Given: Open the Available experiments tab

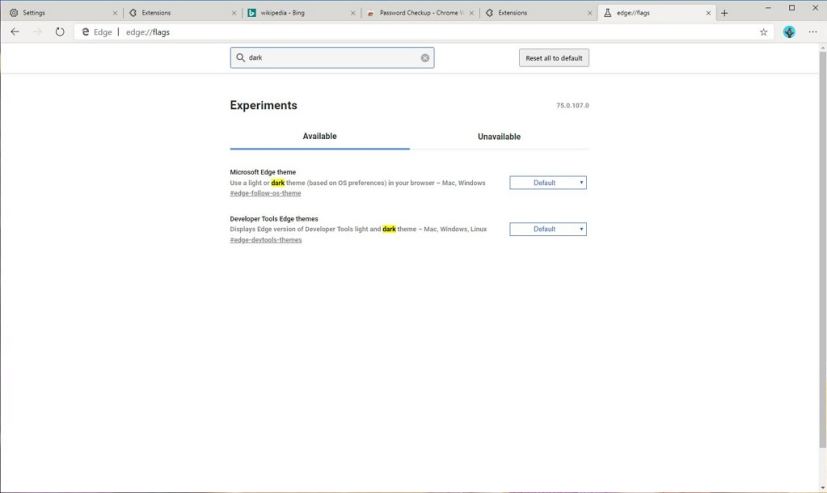Looking at the screenshot, I should point(320,137).
